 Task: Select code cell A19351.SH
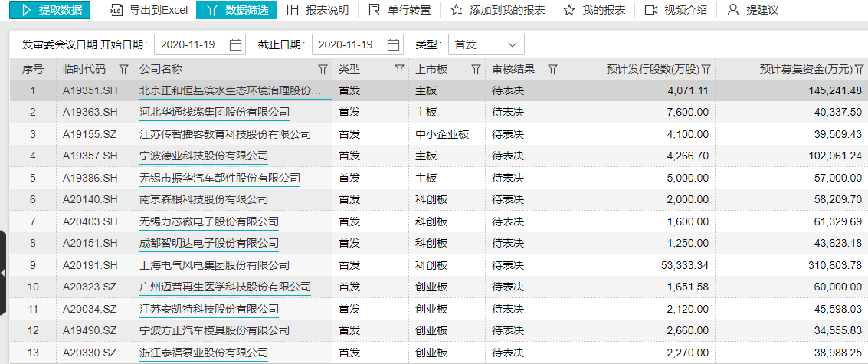coord(90,91)
